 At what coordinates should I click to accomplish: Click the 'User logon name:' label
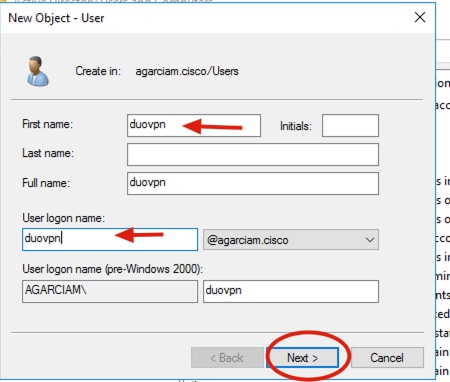63,218
